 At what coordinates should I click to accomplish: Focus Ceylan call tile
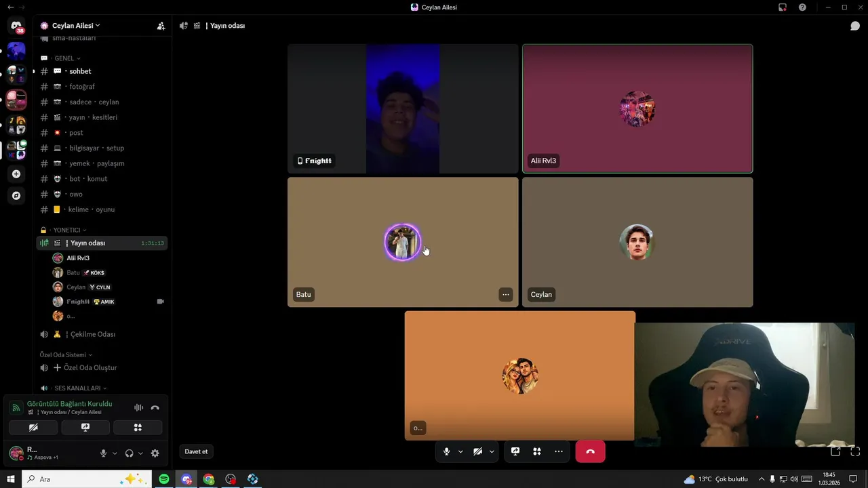(x=637, y=243)
